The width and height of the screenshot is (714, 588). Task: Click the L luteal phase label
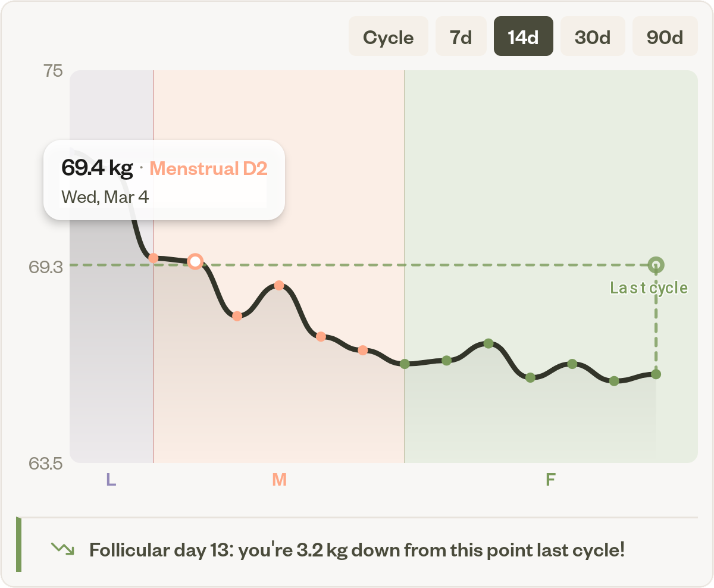[x=110, y=479]
